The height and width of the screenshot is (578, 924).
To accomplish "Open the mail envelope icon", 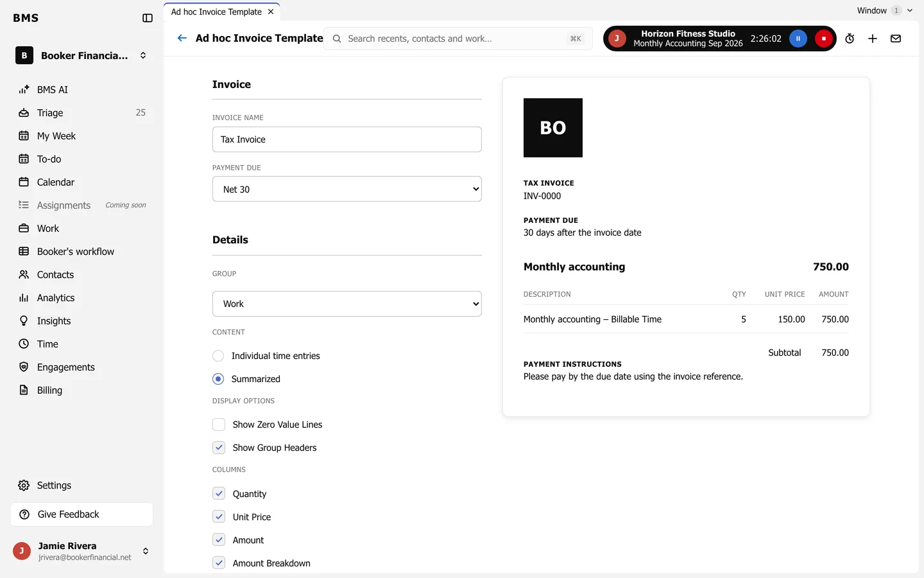I will [896, 39].
